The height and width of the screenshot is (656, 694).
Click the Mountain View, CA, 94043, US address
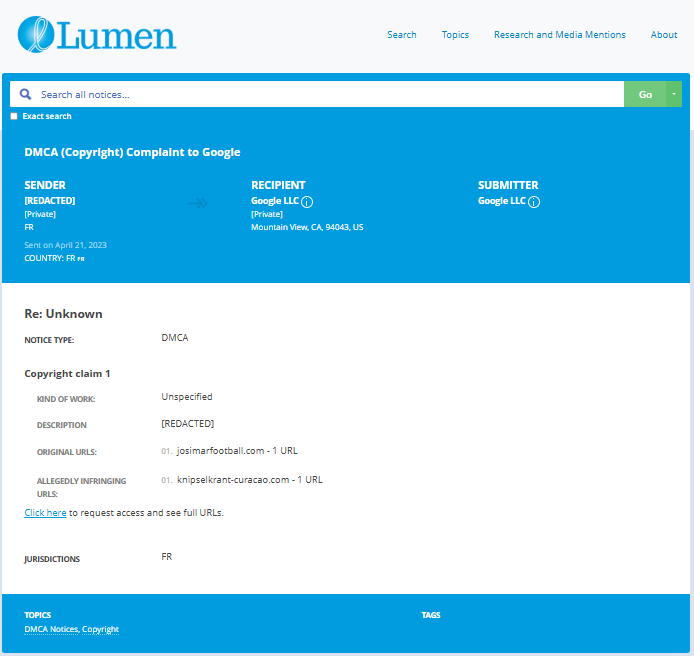tap(307, 227)
